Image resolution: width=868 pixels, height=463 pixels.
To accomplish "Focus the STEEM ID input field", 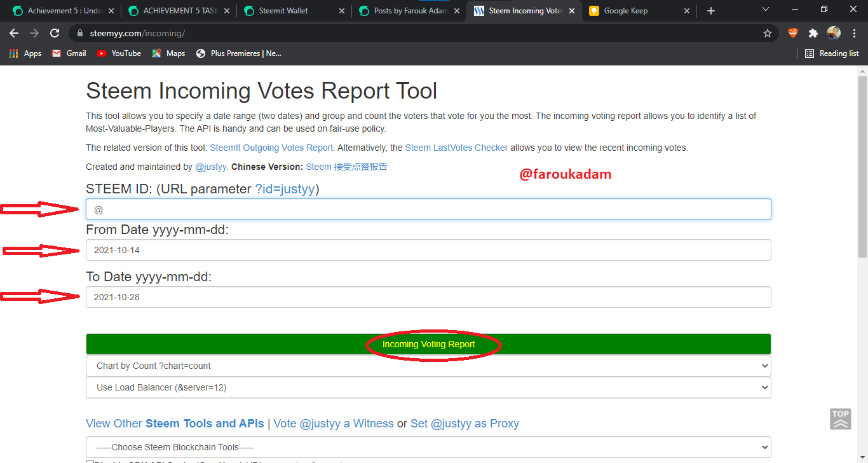I will coord(428,209).
